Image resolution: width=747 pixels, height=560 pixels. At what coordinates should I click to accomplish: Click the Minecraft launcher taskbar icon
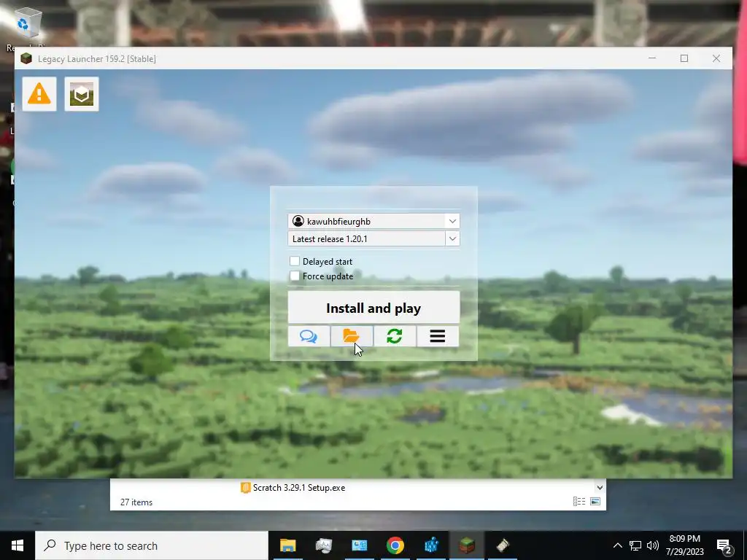(x=467, y=545)
